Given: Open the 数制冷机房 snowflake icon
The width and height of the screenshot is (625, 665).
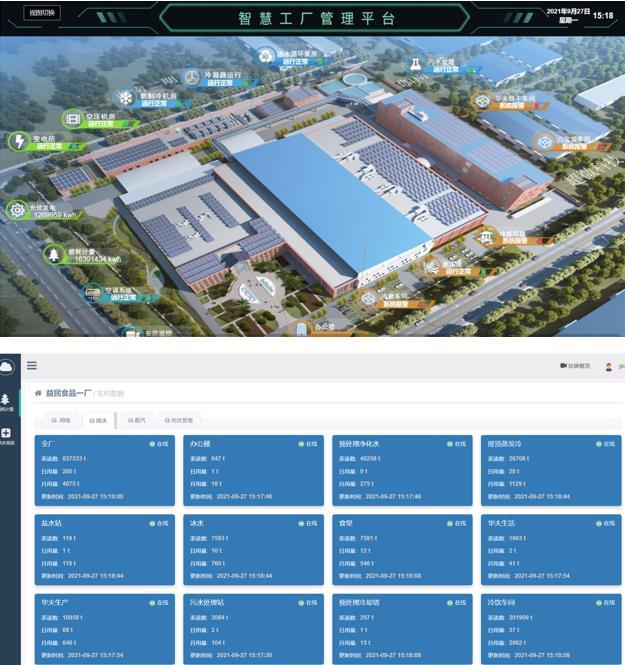Looking at the screenshot, I should point(126,98).
